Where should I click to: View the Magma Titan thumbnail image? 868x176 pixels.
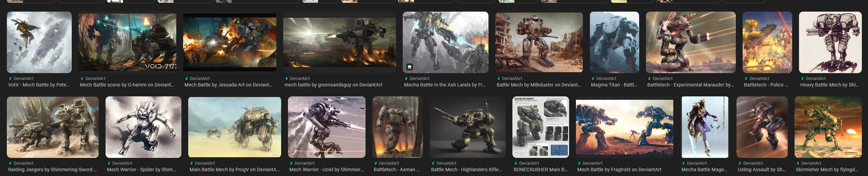pos(614,42)
